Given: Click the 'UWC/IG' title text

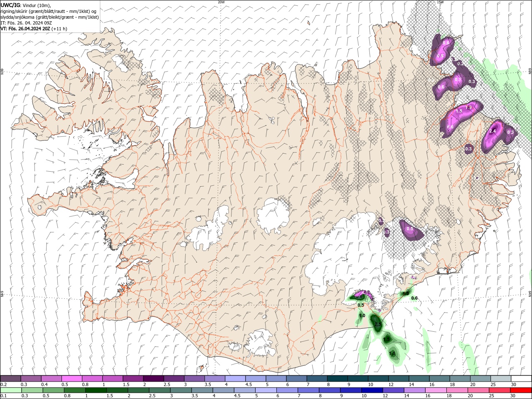Looking at the screenshot, I should tap(10, 5).
